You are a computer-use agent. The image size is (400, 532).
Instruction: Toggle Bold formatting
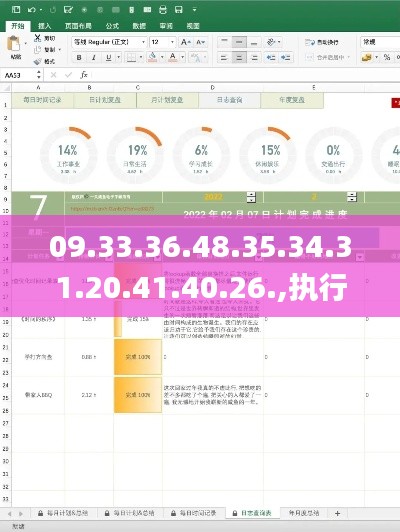[79, 57]
